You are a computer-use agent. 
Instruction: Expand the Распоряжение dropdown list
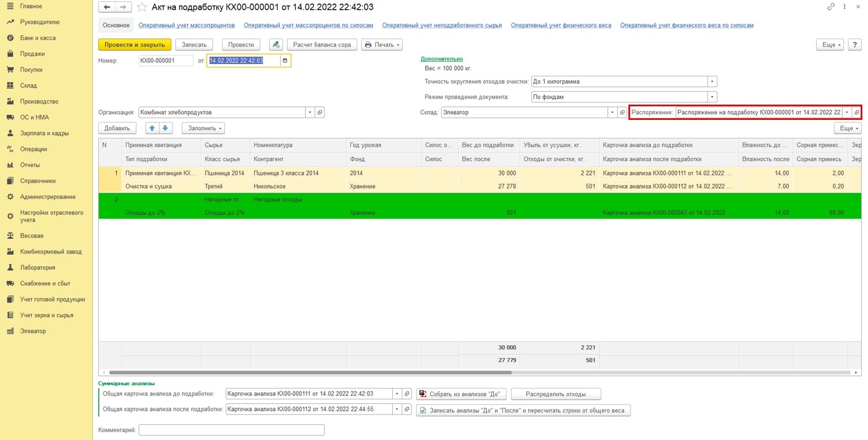coord(847,113)
